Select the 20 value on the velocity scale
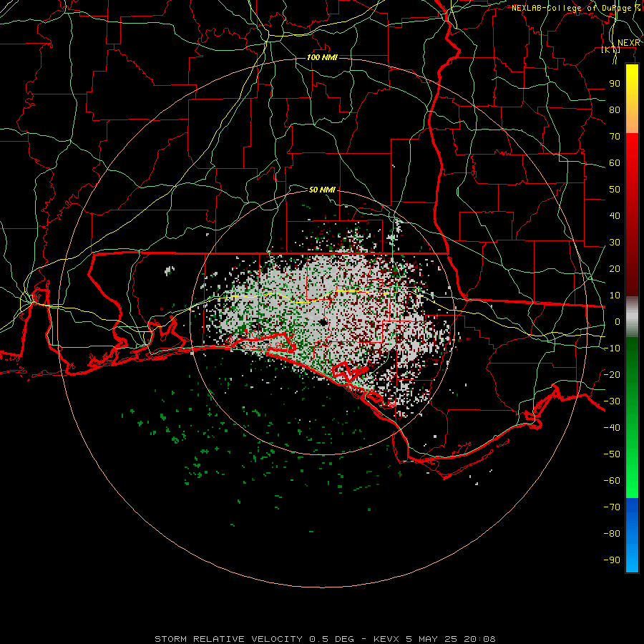 pyautogui.click(x=615, y=269)
